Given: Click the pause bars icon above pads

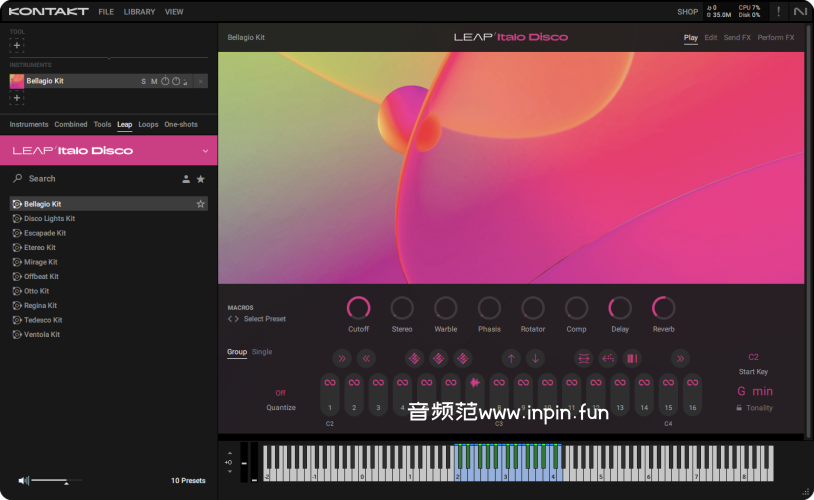Looking at the screenshot, I should (631, 358).
